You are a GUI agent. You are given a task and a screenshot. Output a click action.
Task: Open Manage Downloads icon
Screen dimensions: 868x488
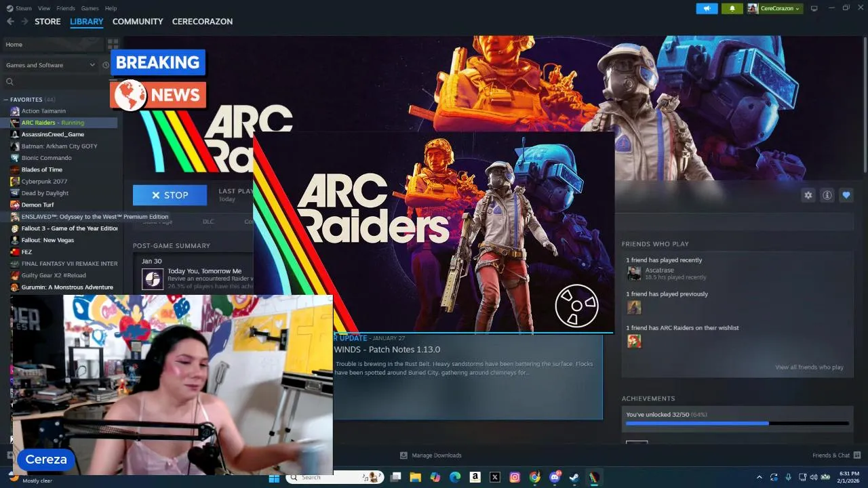403,455
